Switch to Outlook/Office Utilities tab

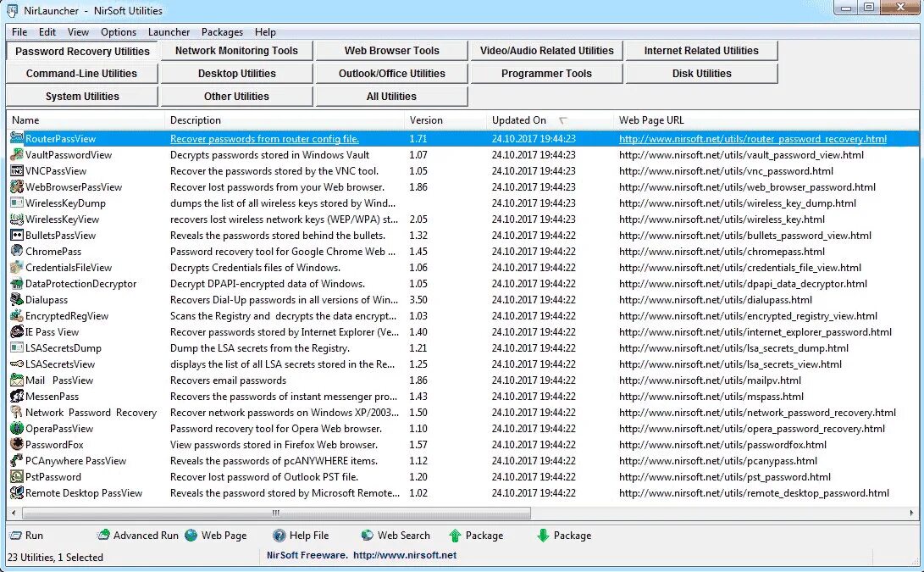tap(392, 74)
